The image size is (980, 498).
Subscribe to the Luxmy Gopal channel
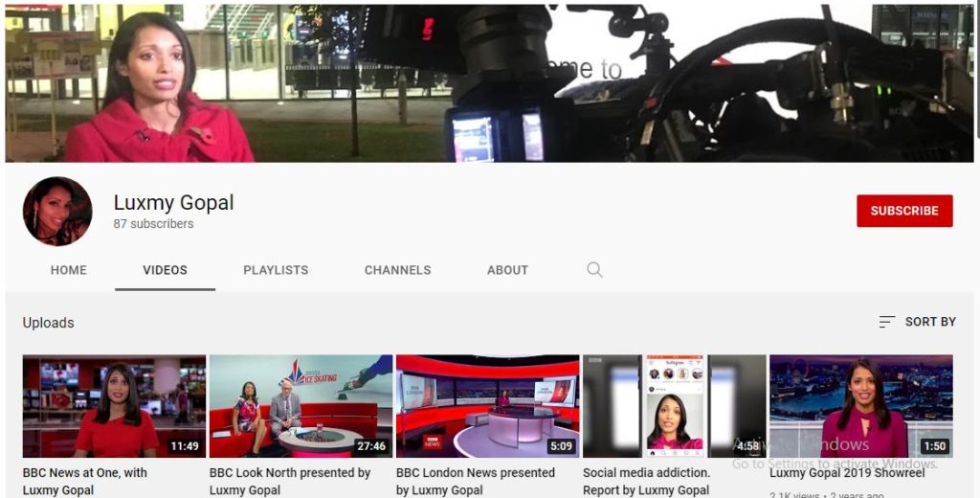click(x=904, y=211)
